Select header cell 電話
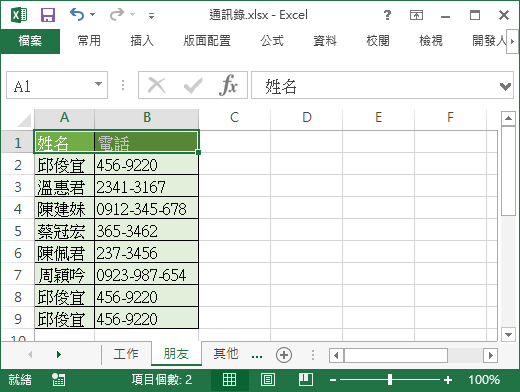Screen dimensions: 520x392 pos(147,142)
